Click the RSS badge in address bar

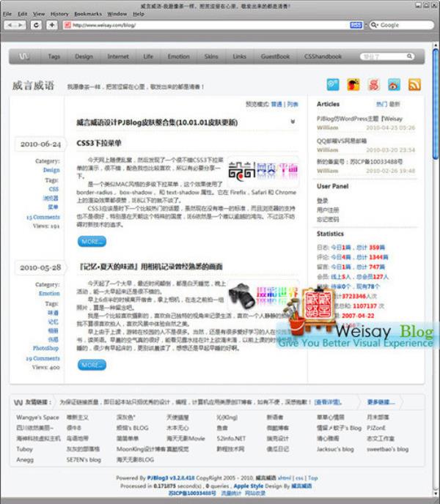356,25
